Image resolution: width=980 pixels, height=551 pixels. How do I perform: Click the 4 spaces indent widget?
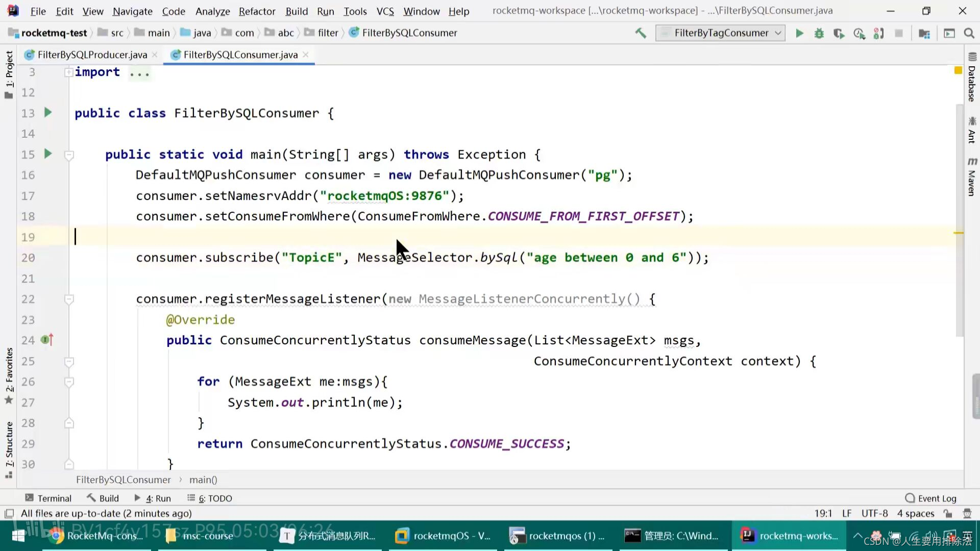[916, 513]
